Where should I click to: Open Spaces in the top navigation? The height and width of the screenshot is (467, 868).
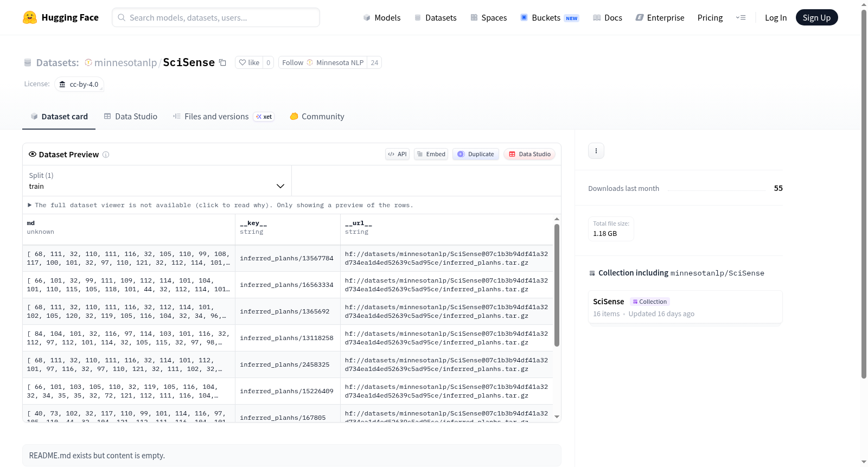[x=489, y=17]
